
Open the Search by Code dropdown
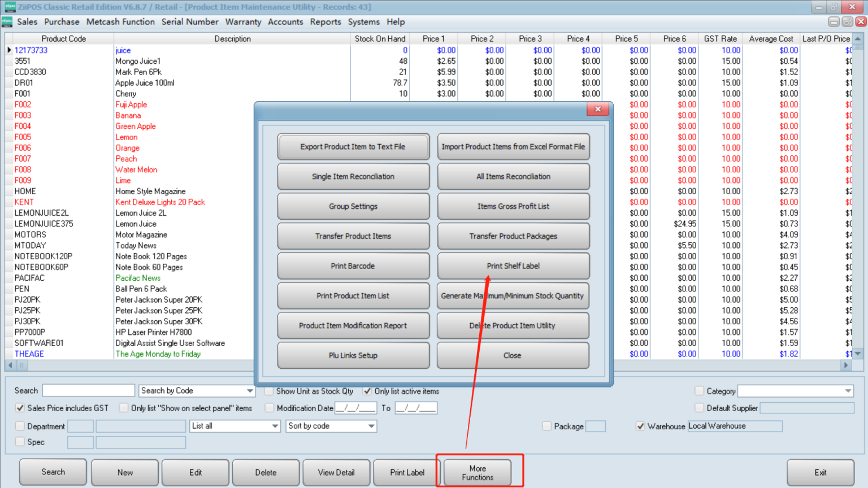coord(250,391)
